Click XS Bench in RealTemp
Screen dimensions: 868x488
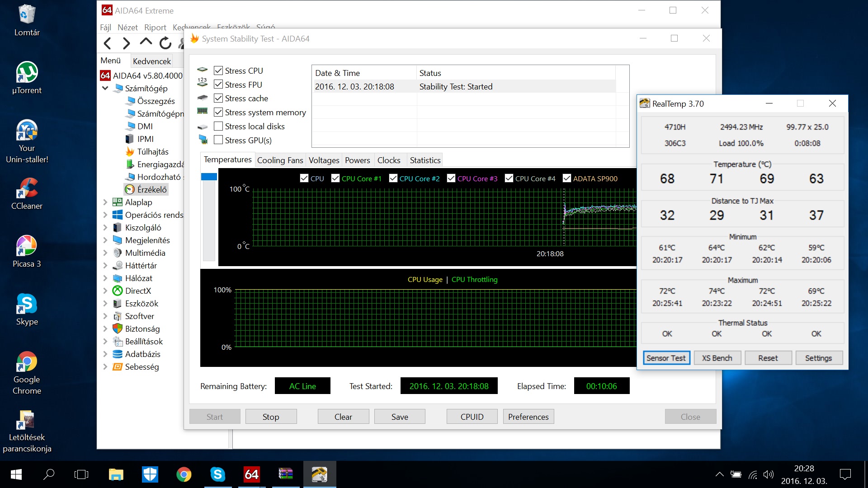tap(717, 358)
